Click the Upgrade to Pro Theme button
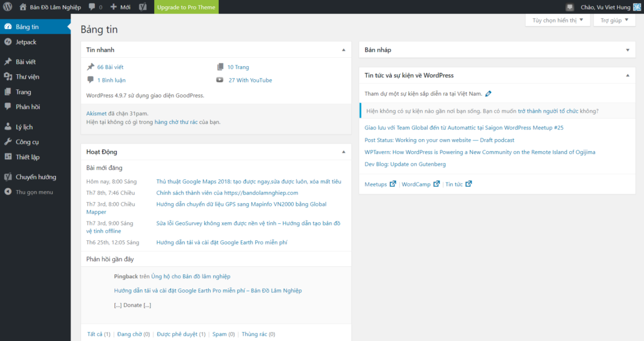Viewport: 644px width, 341px height. click(x=186, y=7)
